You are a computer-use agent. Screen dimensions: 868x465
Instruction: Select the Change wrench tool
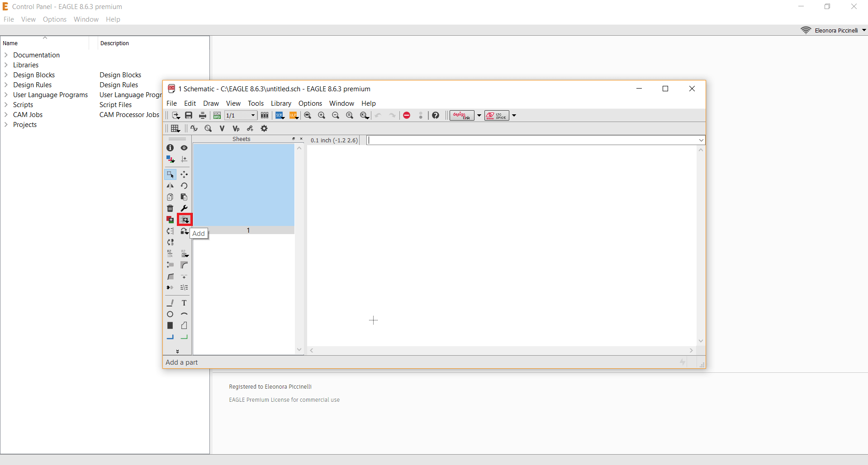[x=184, y=208]
